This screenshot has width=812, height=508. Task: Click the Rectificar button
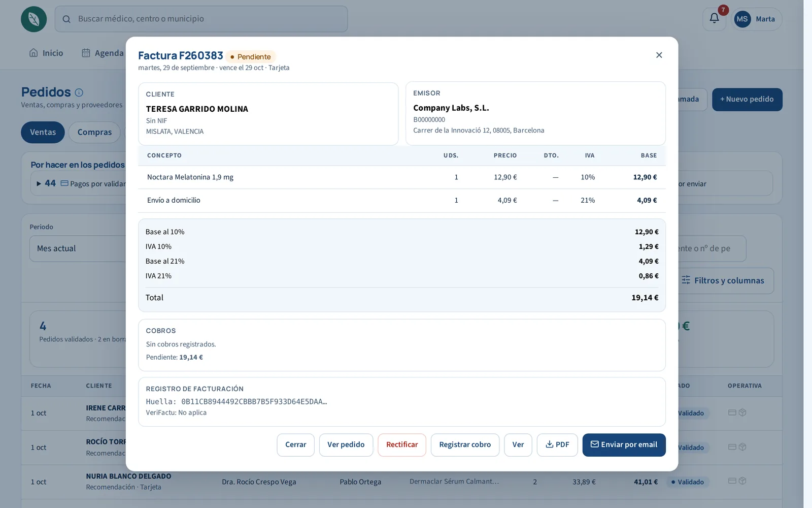tap(402, 444)
